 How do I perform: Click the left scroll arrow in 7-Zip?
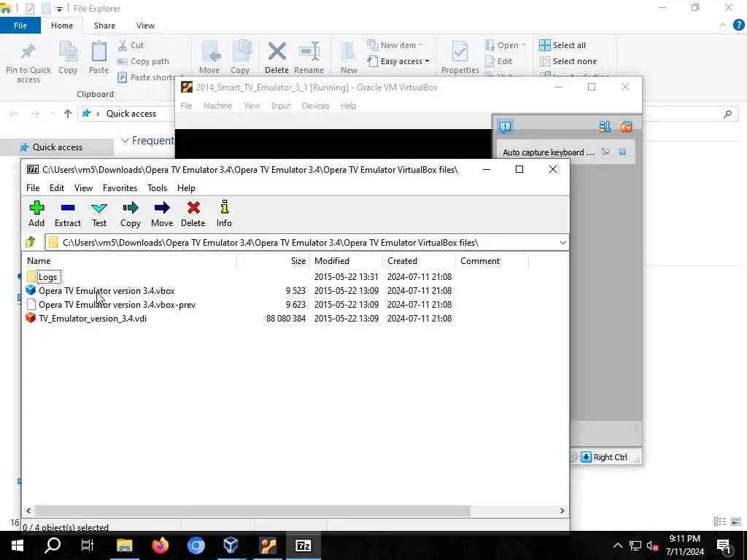pyautogui.click(x=28, y=510)
